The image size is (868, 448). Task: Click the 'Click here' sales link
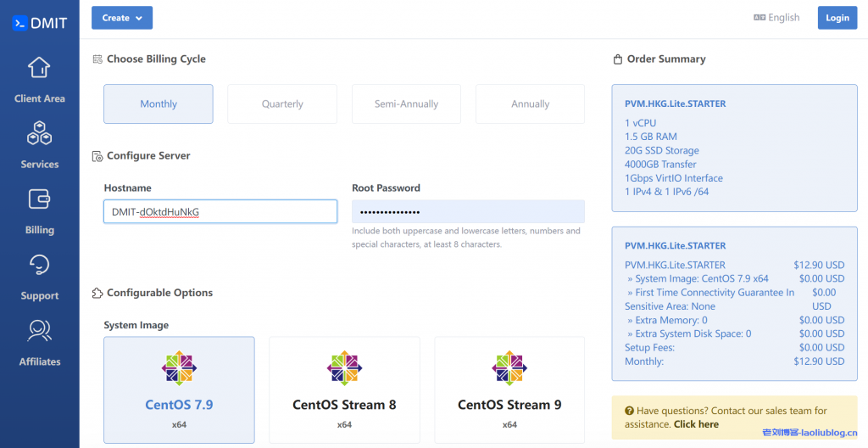696,424
